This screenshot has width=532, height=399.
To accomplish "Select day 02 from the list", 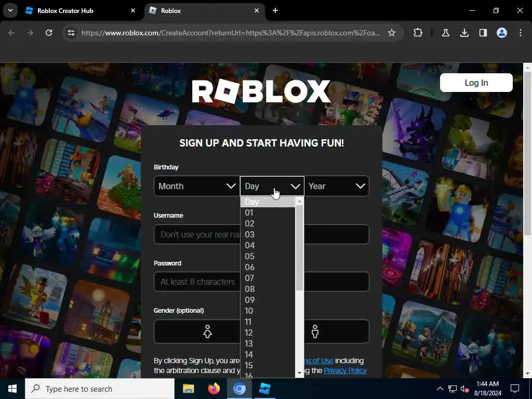I will pos(268,223).
